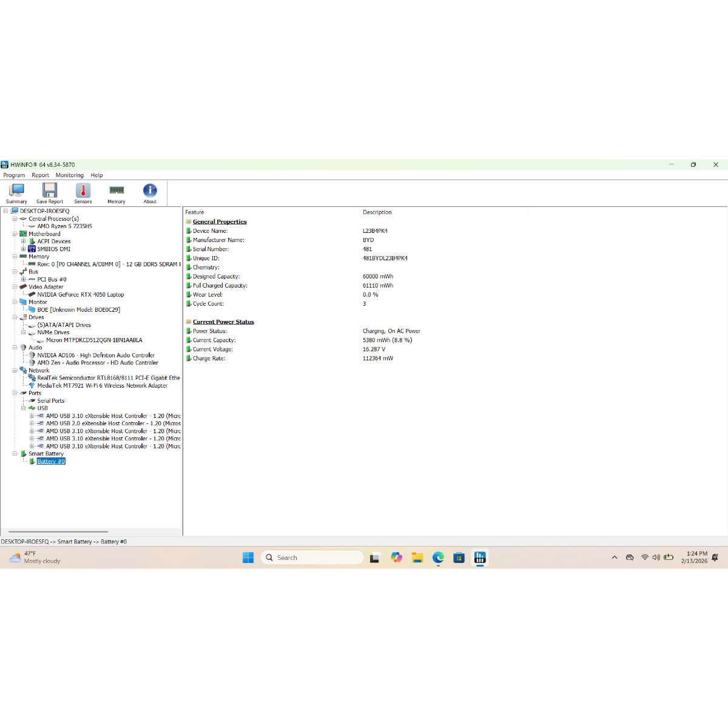
Task: Click the Windows taskbar Search box
Action: 312,558
